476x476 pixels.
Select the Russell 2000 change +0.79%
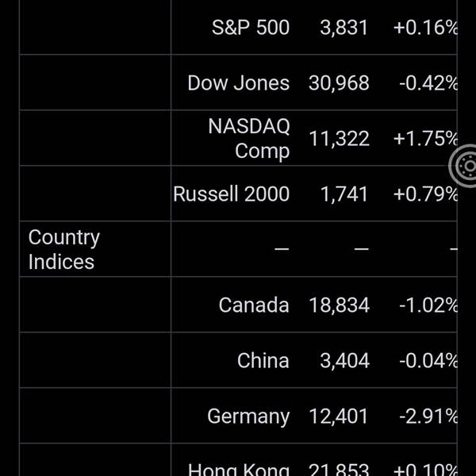(x=425, y=194)
